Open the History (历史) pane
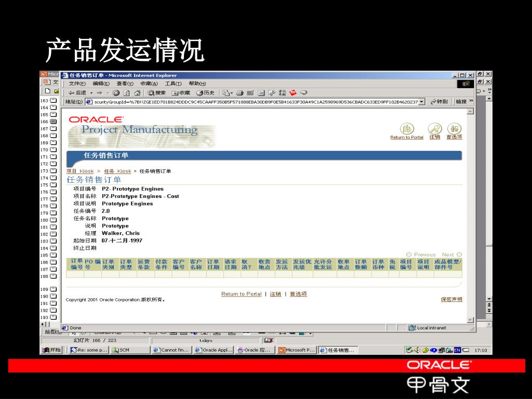The height and width of the screenshot is (399, 532). coord(205,92)
